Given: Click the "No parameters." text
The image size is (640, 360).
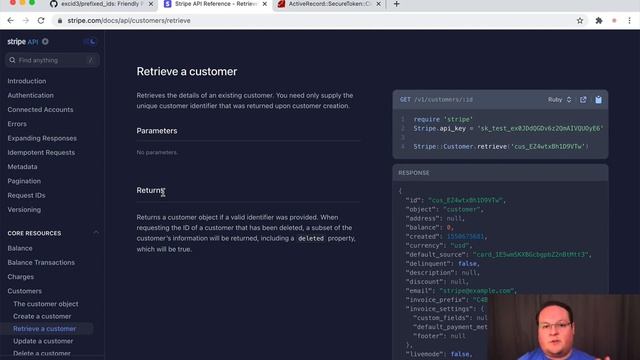Looking at the screenshot, I should tap(157, 152).
